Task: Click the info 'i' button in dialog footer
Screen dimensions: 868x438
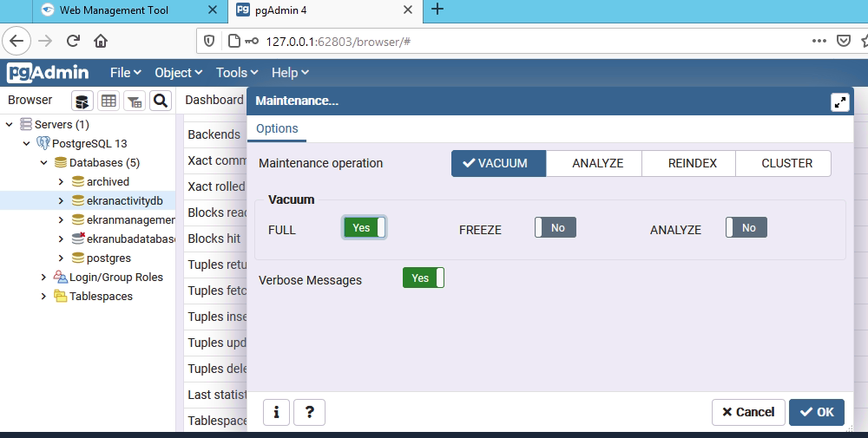Action: click(276, 412)
